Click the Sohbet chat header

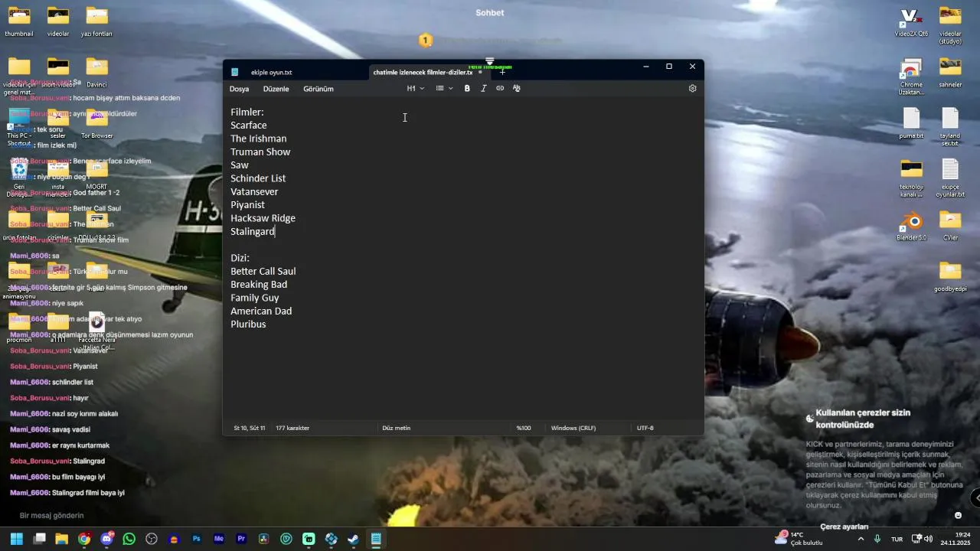point(490,13)
